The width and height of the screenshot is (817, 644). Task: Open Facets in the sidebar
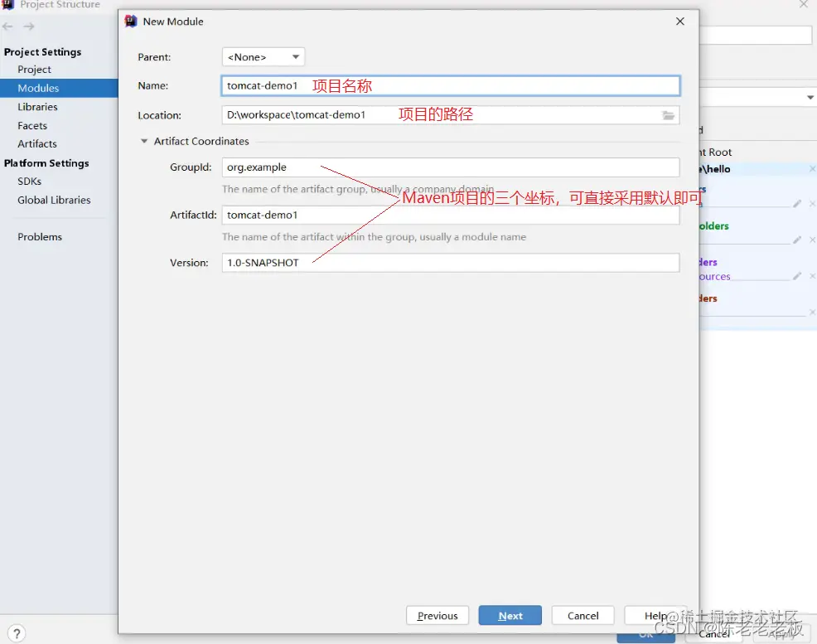point(32,126)
